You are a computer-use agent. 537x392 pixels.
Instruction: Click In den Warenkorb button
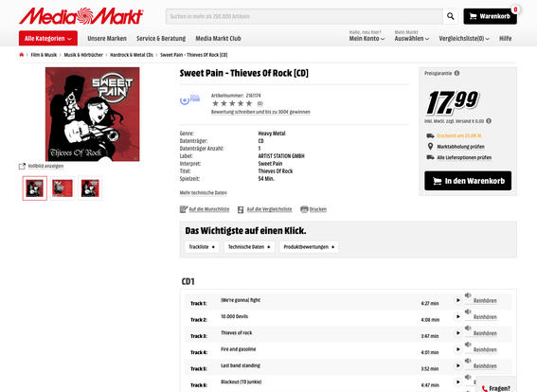pyautogui.click(x=468, y=181)
